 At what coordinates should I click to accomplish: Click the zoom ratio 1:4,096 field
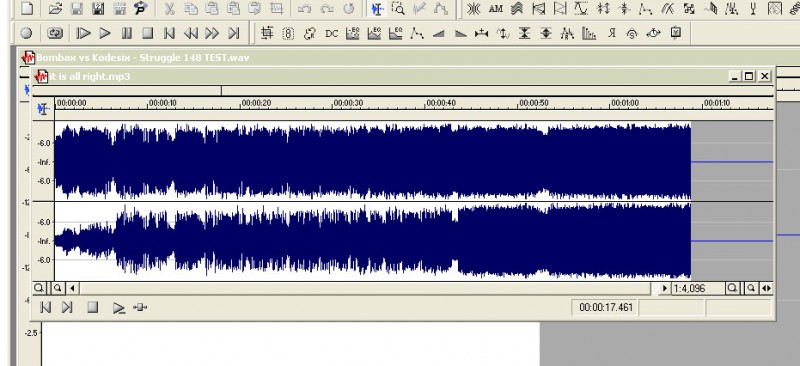click(697, 288)
